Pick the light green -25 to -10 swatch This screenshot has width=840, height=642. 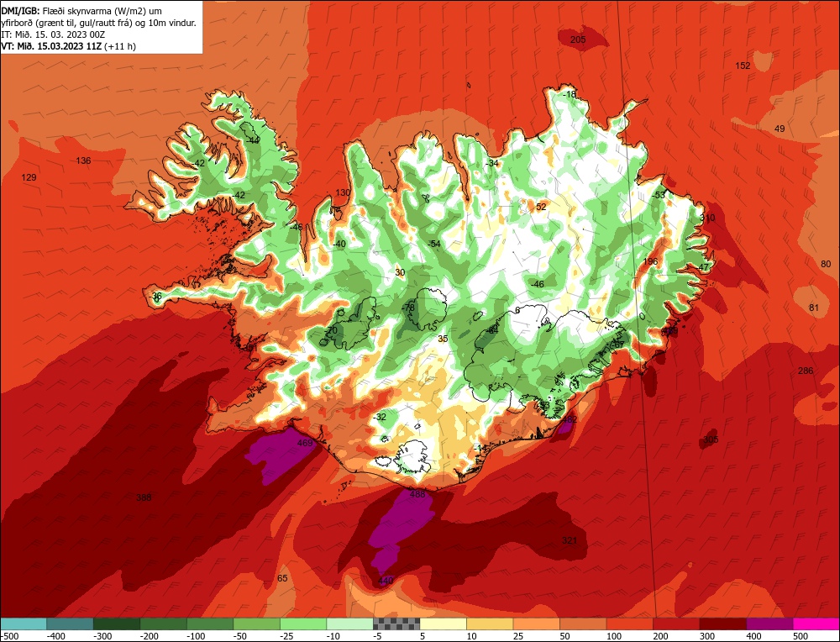(302, 624)
